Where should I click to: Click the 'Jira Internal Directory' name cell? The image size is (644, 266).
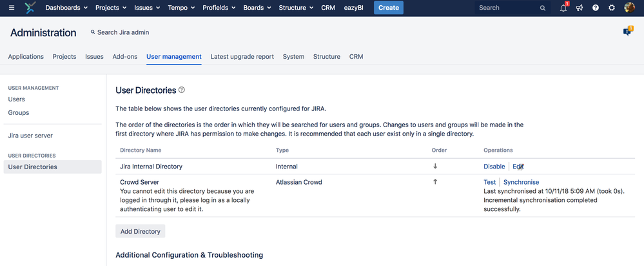tap(151, 167)
